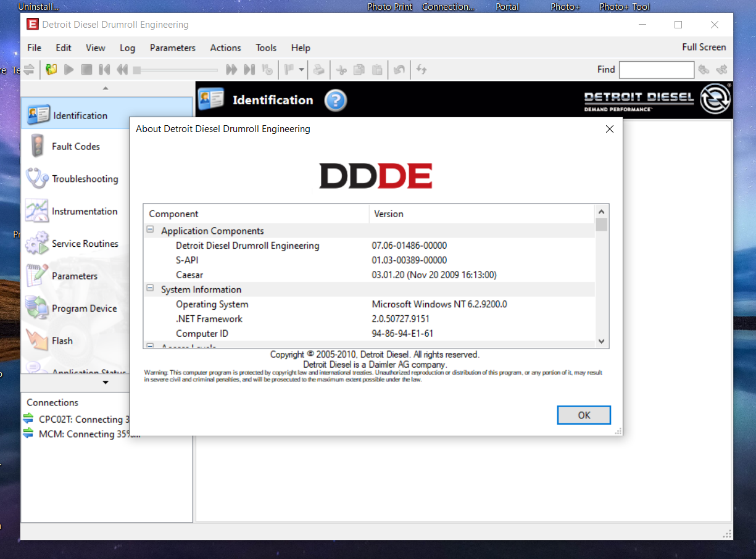756x559 pixels.
Task: Select the .NET Framework row
Action: (369, 318)
